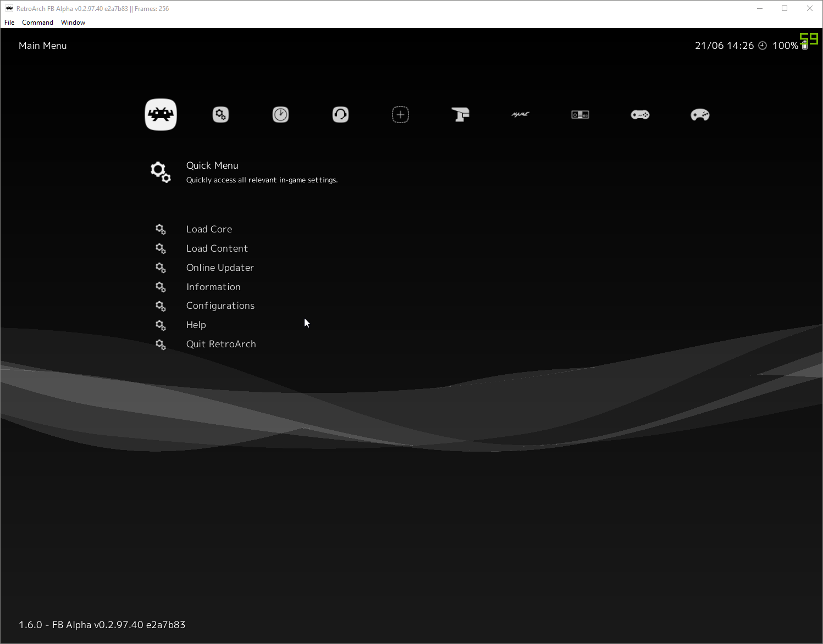Close the RetroArch window
This screenshot has width=823, height=644.
[810, 8]
